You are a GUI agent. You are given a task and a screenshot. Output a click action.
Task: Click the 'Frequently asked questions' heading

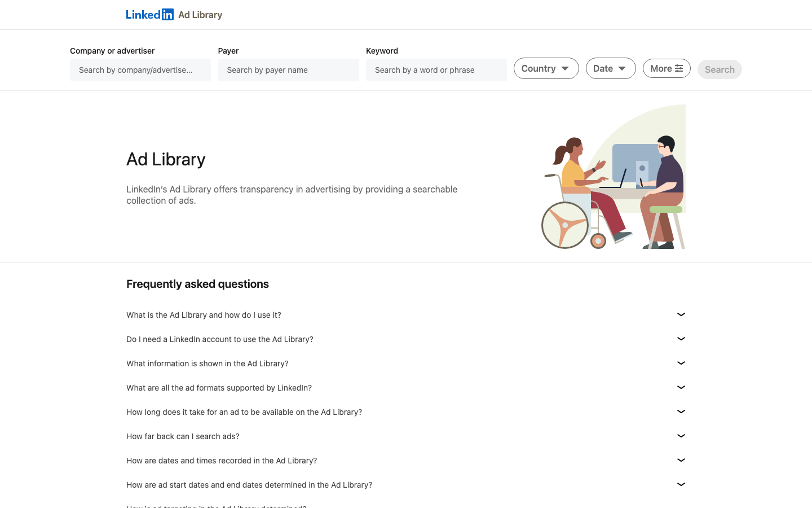coord(197,284)
